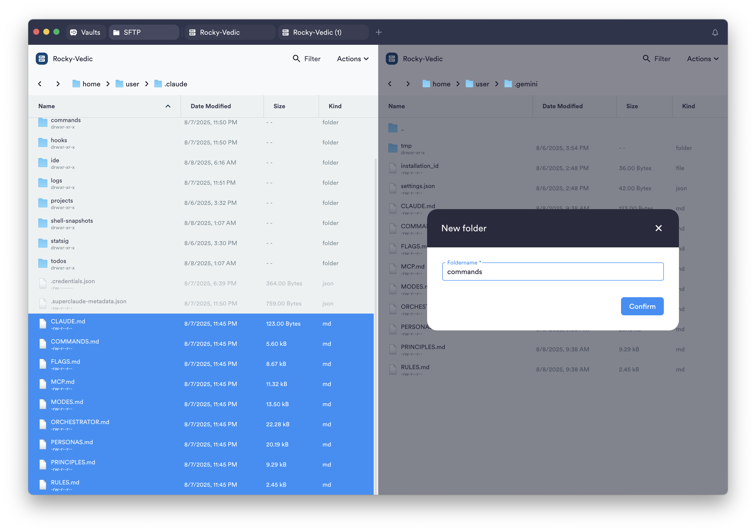Click Date Modified column header
756x532 pixels.
coord(211,106)
